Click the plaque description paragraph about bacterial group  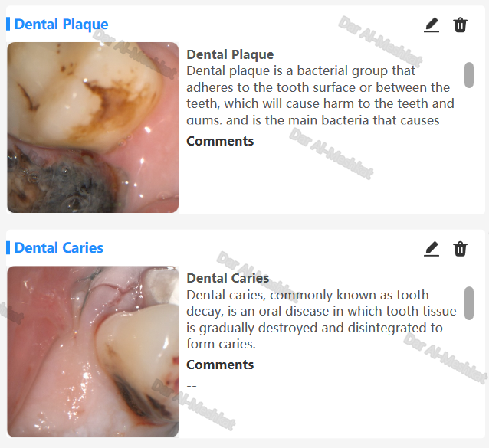click(320, 95)
